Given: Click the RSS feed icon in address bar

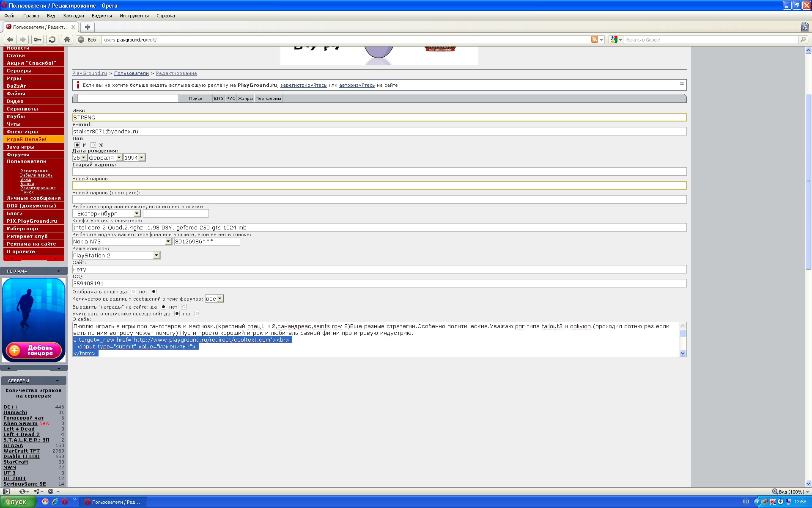Looking at the screenshot, I should pos(595,40).
